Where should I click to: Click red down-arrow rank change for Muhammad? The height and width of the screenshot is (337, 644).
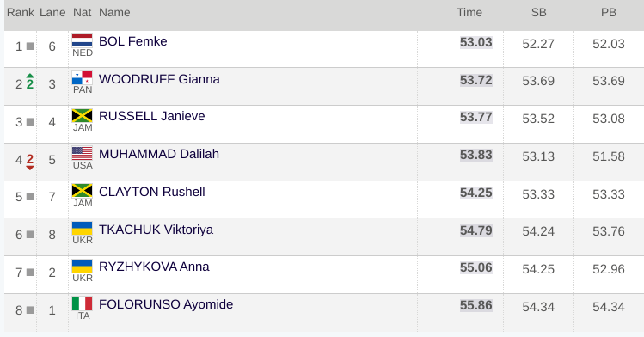click(29, 162)
